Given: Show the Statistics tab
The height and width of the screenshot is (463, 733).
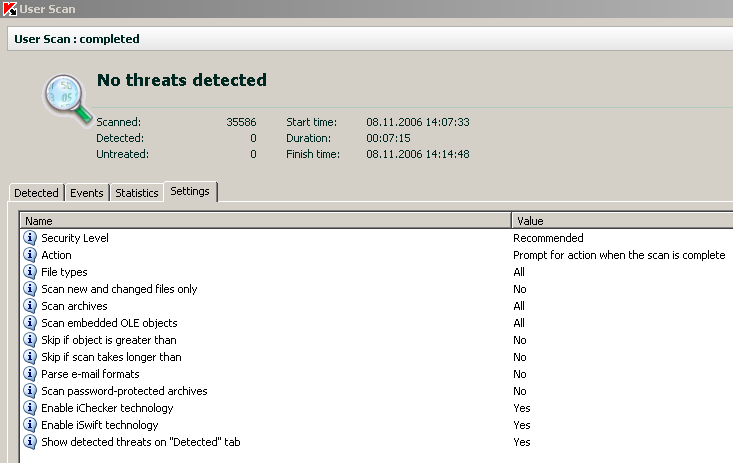Looking at the screenshot, I should coord(137,193).
